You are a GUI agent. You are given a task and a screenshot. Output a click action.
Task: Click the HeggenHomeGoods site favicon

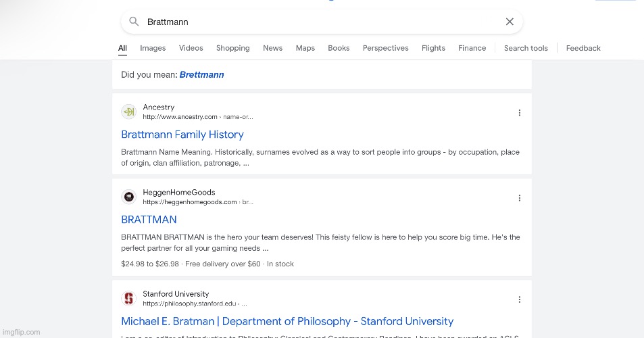pos(128,197)
